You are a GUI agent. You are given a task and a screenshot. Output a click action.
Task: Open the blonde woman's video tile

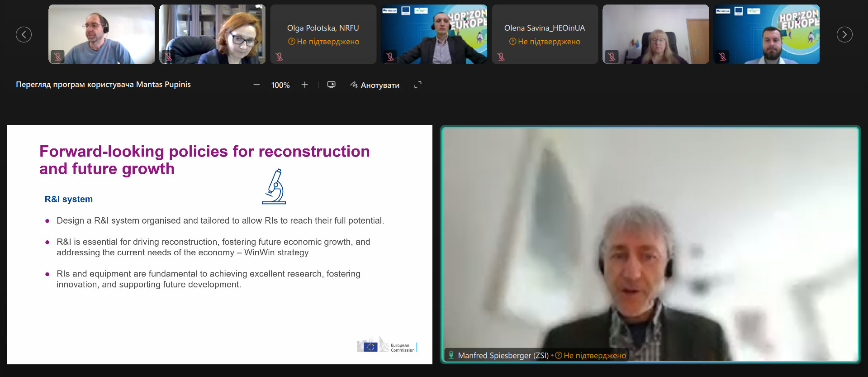[x=655, y=34]
